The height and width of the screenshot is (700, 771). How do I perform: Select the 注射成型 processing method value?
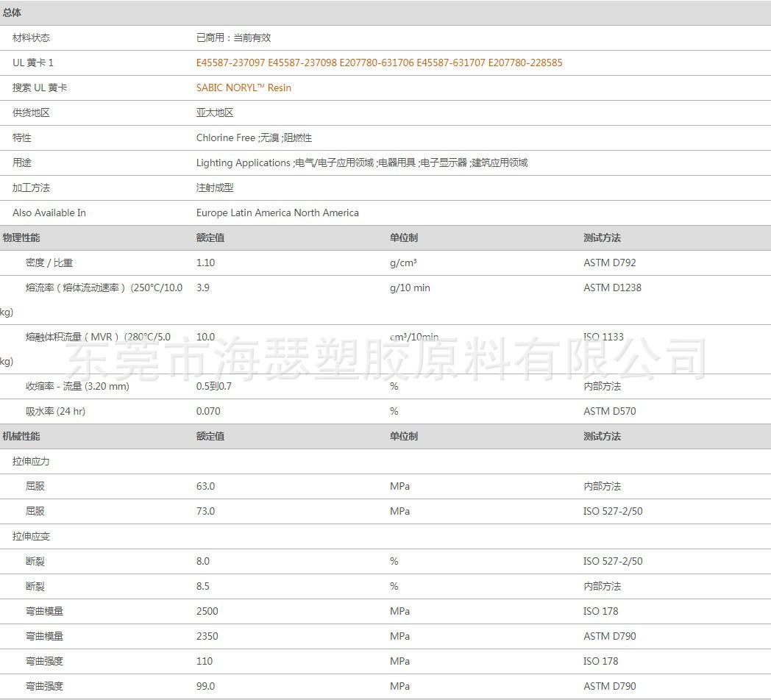[215, 188]
